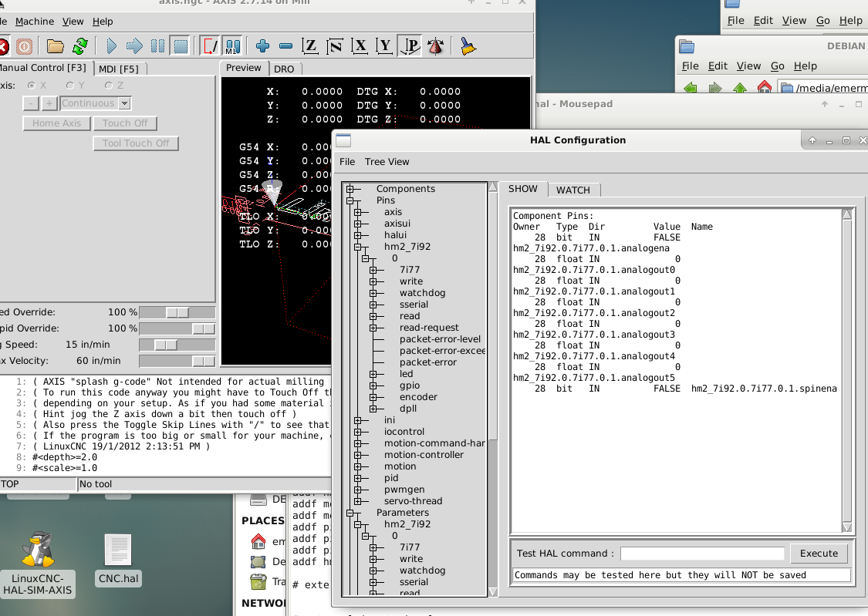Click the jog plus button
The image size is (868, 616).
click(x=49, y=103)
